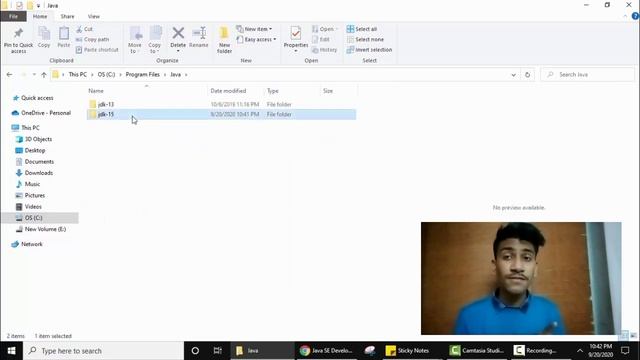Click the Search Java box

pyautogui.click(x=587, y=74)
